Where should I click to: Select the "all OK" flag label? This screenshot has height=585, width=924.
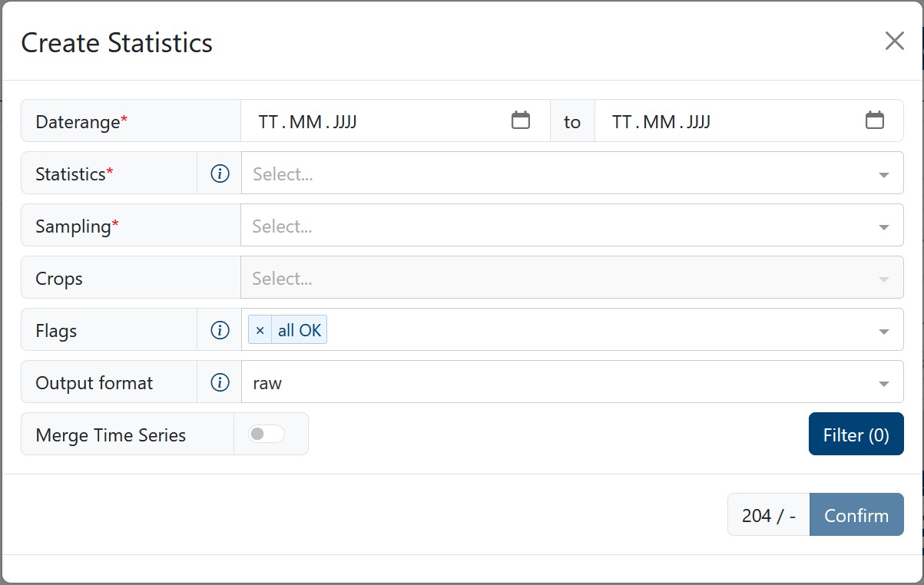300,329
